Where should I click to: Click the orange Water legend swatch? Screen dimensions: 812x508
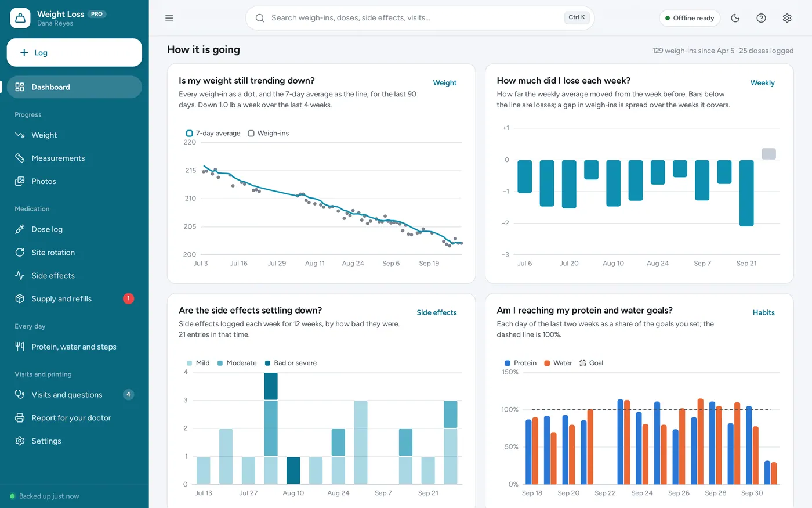tap(547, 363)
